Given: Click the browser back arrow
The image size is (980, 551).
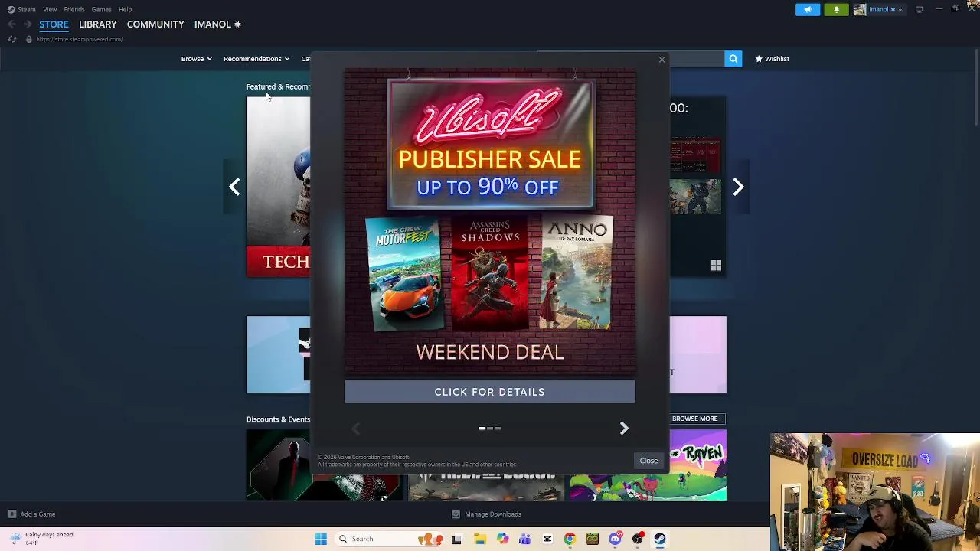Looking at the screenshot, I should point(12,24).
